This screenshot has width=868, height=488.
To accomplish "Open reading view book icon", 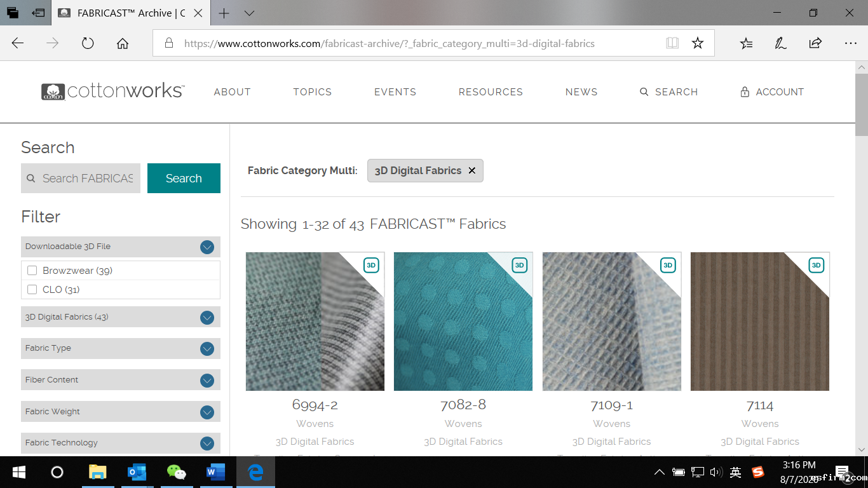I will (672, 43).
